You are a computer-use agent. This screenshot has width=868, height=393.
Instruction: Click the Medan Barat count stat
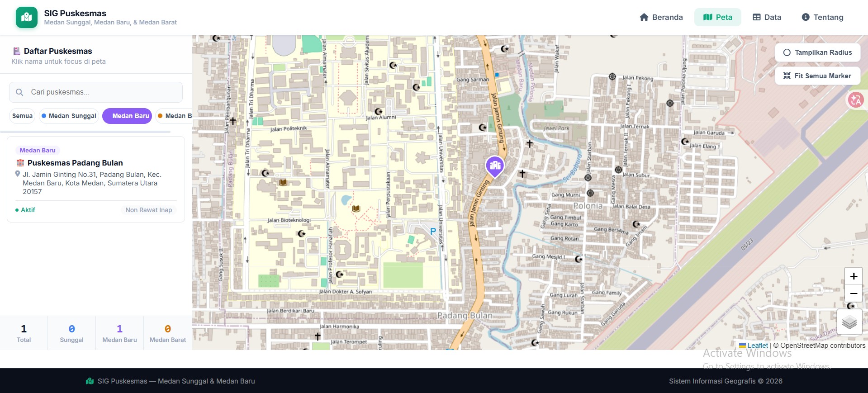(167, 333)
